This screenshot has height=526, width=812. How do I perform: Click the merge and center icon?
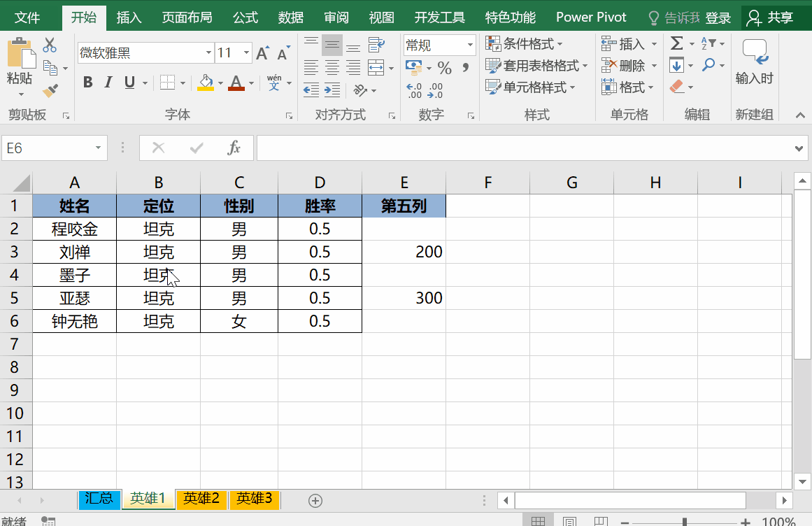tap(376, 67)
